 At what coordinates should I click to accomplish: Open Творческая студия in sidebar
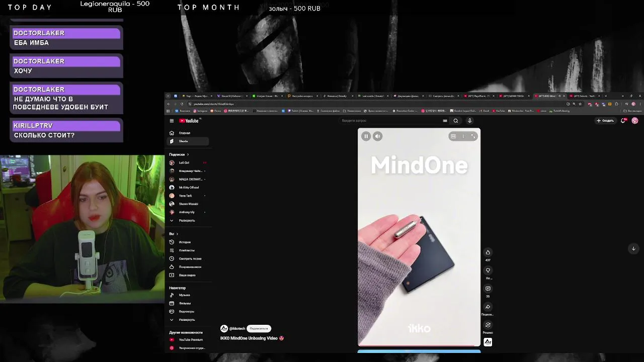(187, 348)
